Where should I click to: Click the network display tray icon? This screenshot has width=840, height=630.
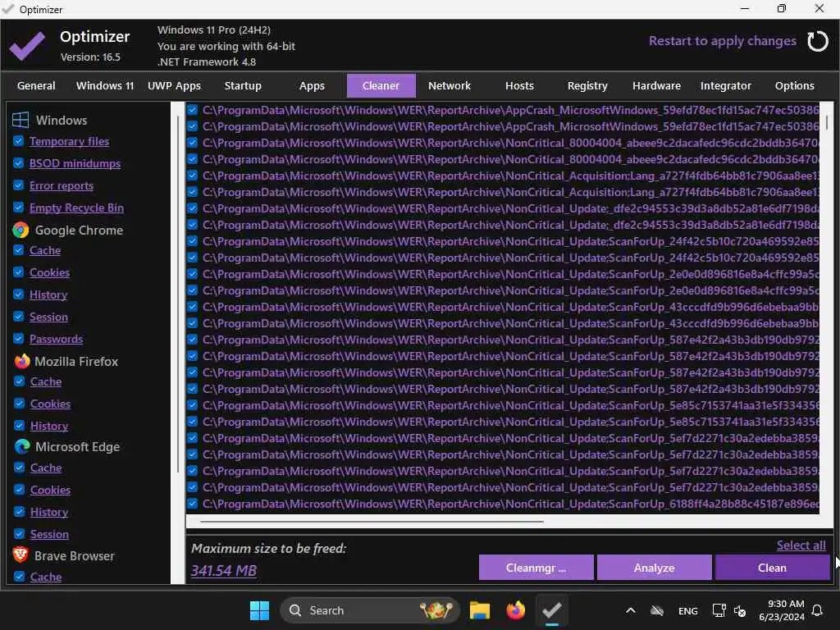pos(719,610)
